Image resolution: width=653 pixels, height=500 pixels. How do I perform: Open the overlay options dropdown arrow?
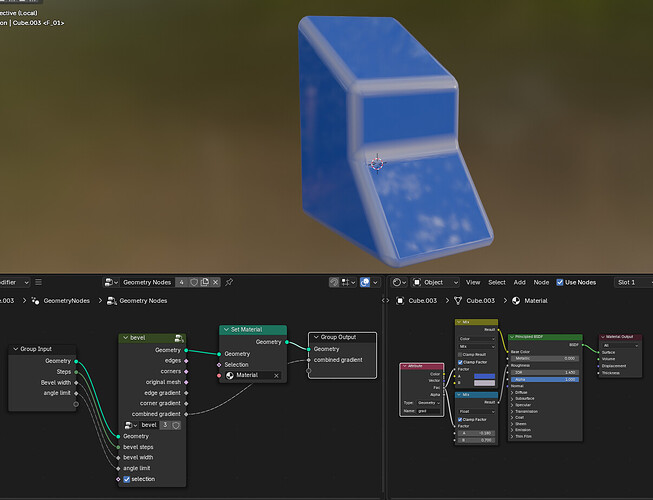[375, 282]
